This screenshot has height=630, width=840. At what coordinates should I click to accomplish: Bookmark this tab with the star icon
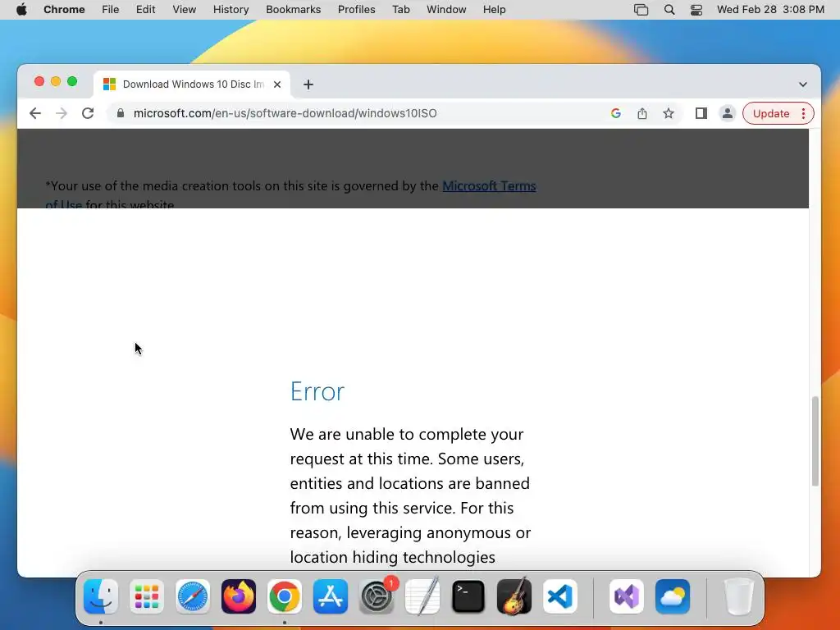click(668, 113)
